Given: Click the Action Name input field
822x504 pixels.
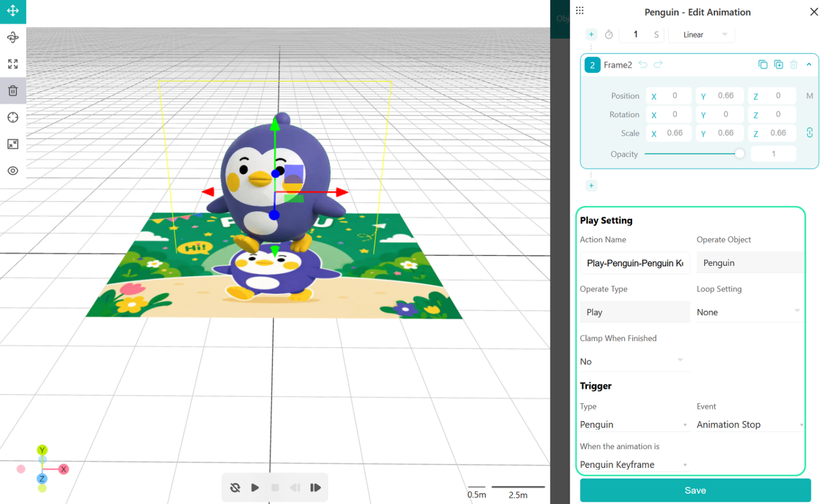Looking at the screenshot, I should pos(635,263).
